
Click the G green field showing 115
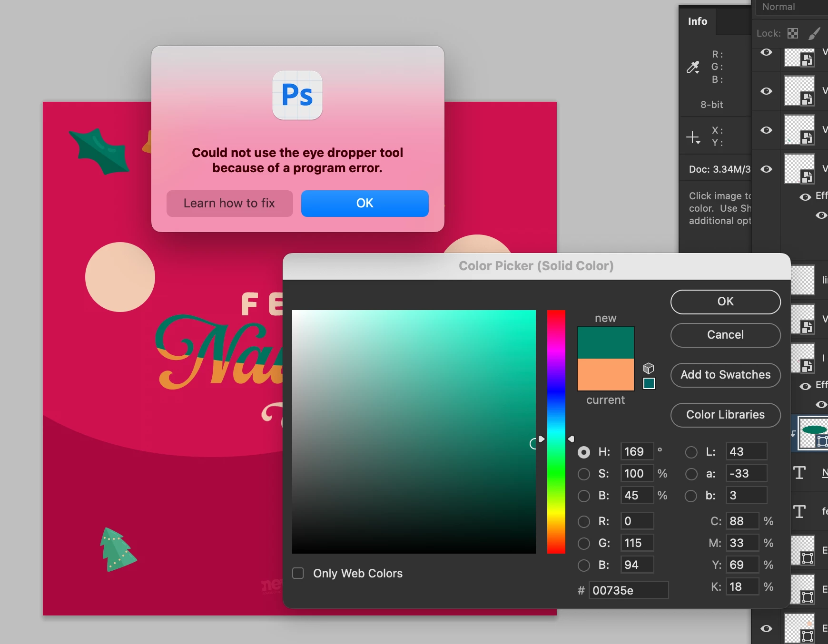tap(637, 543)
